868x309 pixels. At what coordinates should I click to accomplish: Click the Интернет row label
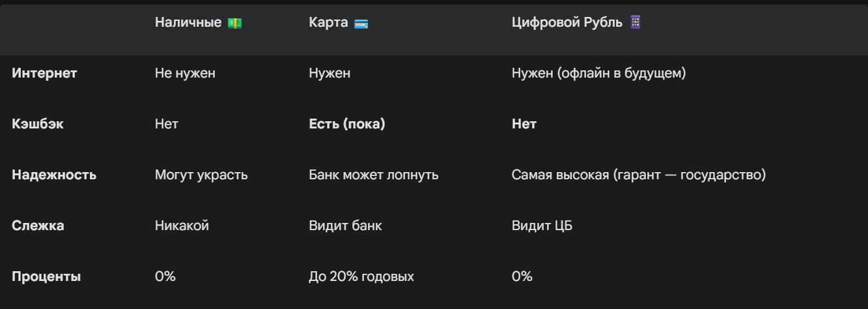44,73
